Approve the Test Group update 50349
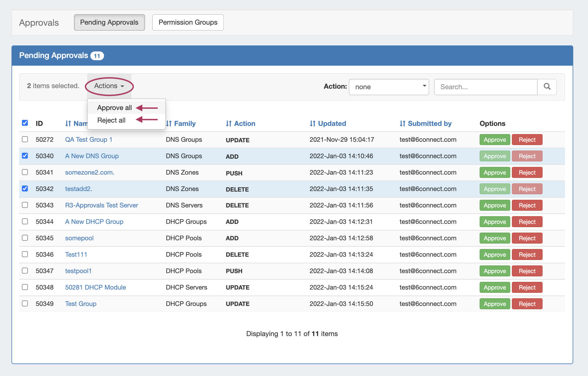Viewport: 588px width, 376px height. [494, 304]
